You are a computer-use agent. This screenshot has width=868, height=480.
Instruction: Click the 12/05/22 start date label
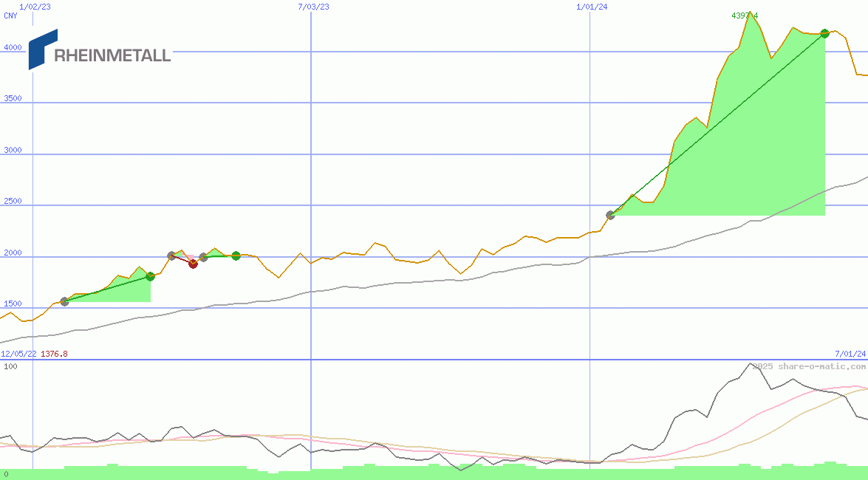18,354
